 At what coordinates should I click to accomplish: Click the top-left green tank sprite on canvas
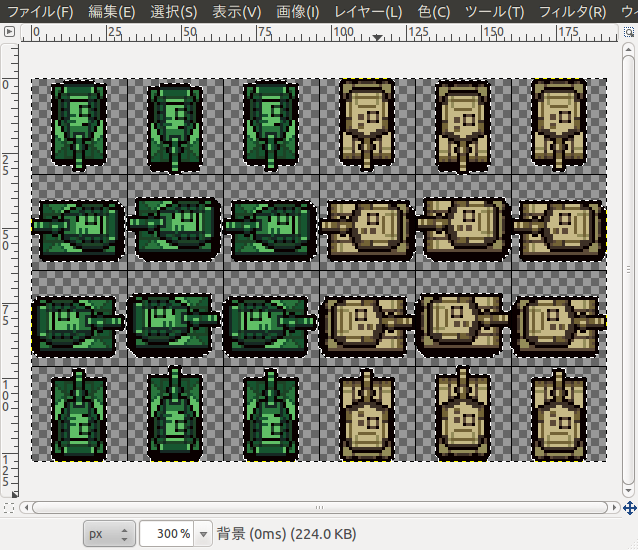click(78, 123)
